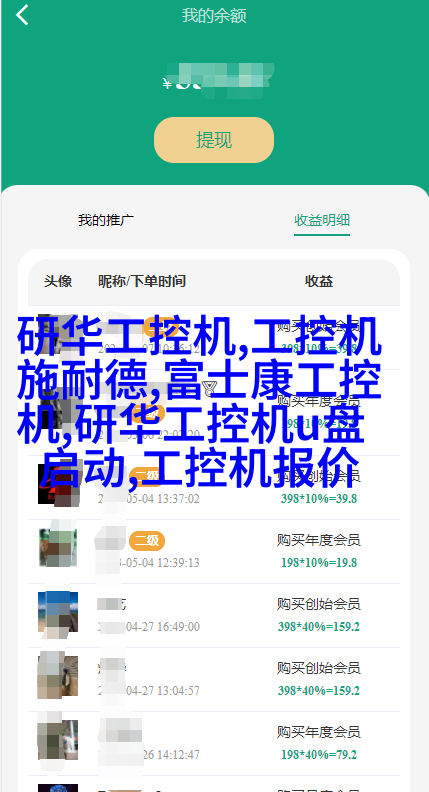This screenshot has width=429, height=792.
Task: Select the 收益明细 tab
Action: (322, 220)
